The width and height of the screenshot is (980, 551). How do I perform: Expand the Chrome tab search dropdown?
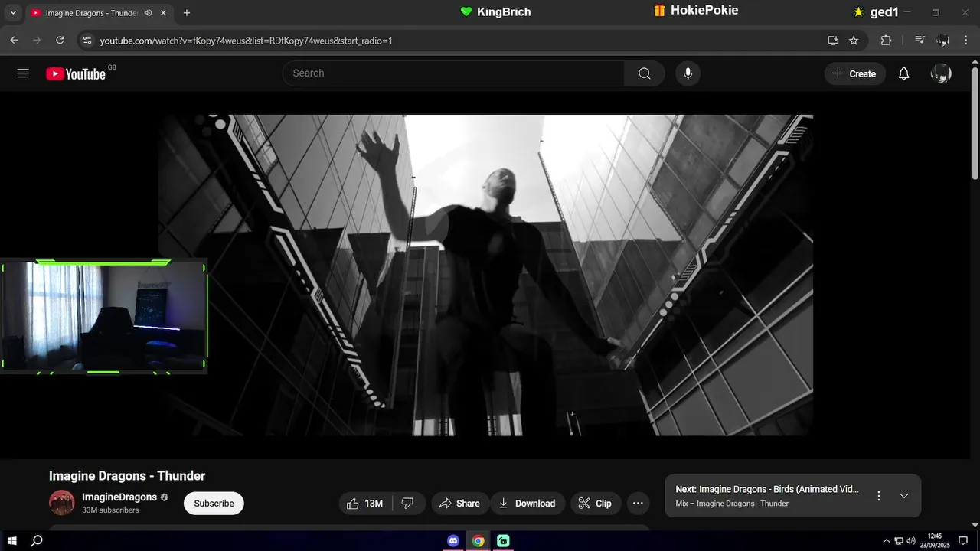pos(12,13)
